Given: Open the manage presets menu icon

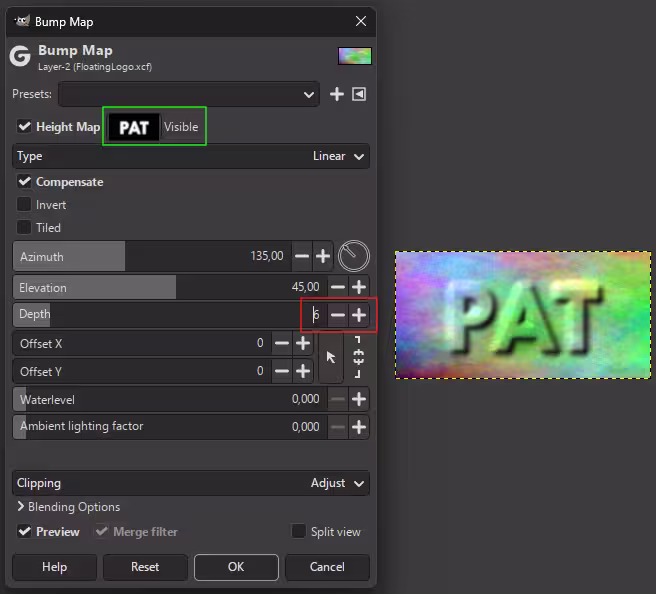Looking at the screenshot, I should coord(359,94).
